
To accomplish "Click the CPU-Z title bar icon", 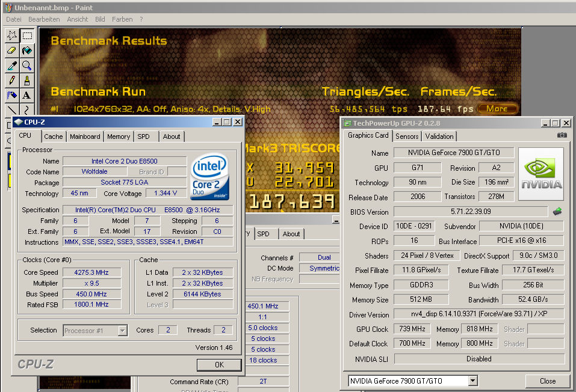I will pyautogui.click(x=19, y=122).
